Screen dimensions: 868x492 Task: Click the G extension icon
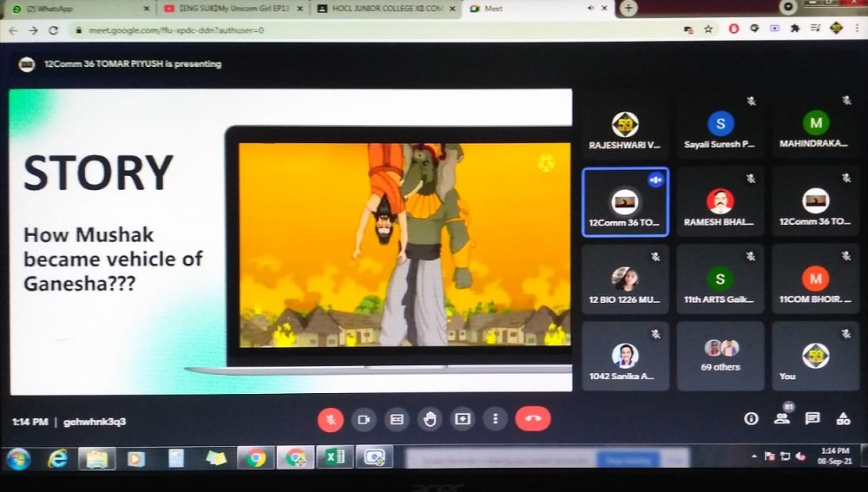[x=754, y=29]
